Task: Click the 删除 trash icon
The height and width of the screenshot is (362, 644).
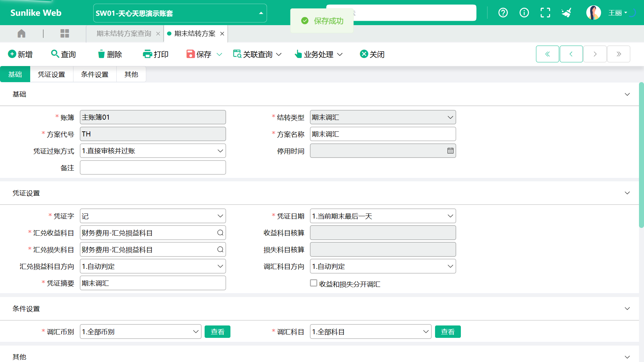Action: (x=101, y=54)
